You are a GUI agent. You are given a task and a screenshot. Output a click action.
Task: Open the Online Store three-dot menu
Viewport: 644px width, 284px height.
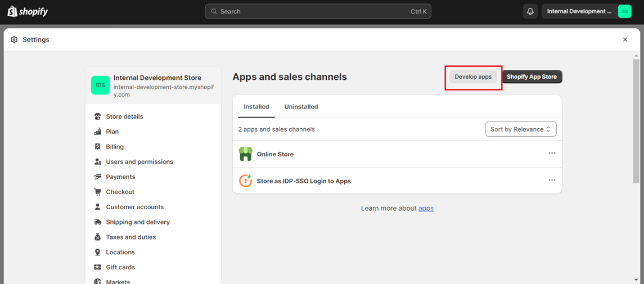(552, 153)
